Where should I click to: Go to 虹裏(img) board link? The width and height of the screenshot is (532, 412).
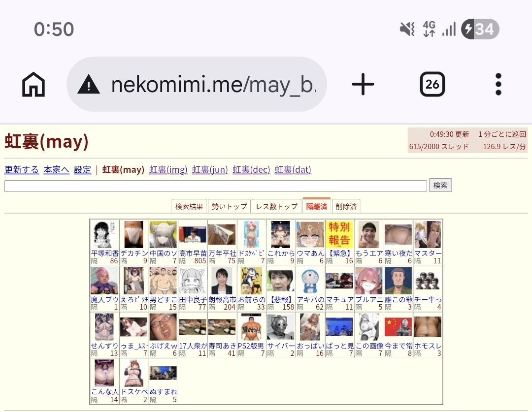point(168,169)
